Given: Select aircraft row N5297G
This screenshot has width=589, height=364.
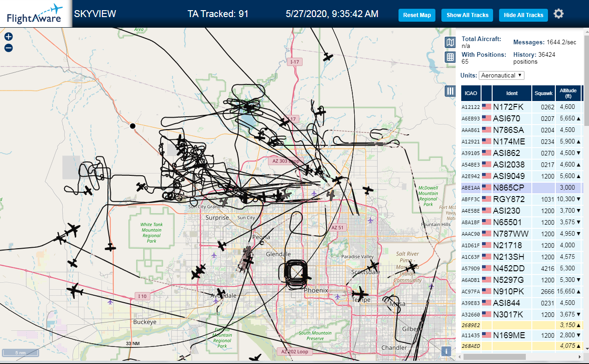Looking at the screenshot, I should (521, 280).
